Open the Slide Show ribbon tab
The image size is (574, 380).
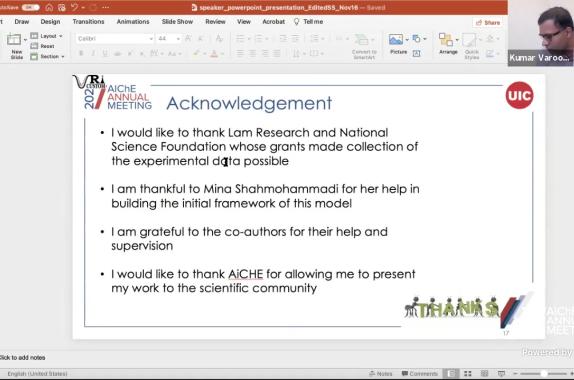(x=177, y=22)
